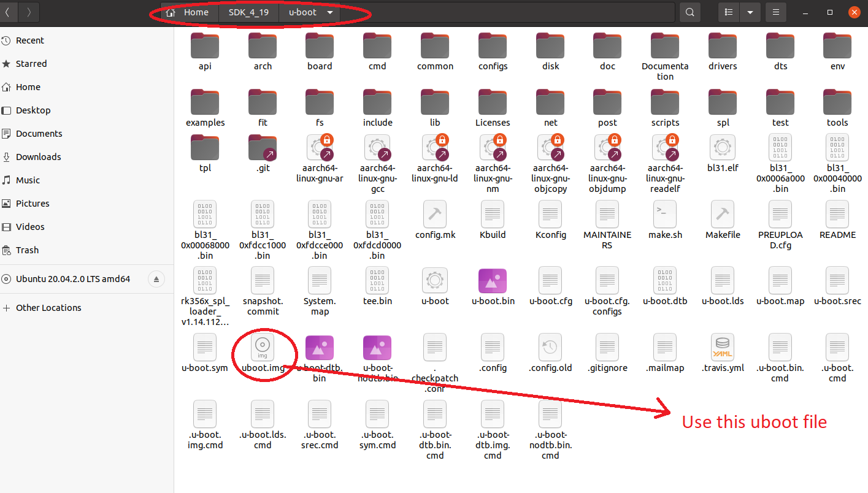
Task: Go to Home in path bar
Action: click(188, 12)
